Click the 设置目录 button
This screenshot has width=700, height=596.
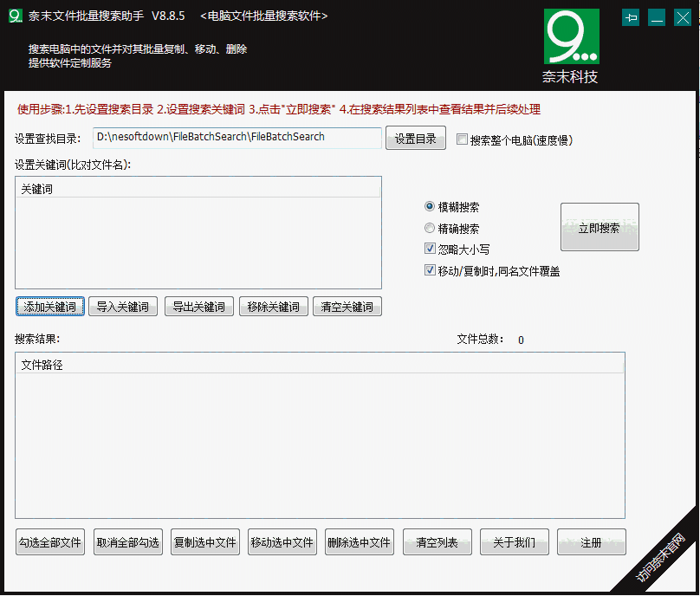pyautogui.click(x=416, y=139)
